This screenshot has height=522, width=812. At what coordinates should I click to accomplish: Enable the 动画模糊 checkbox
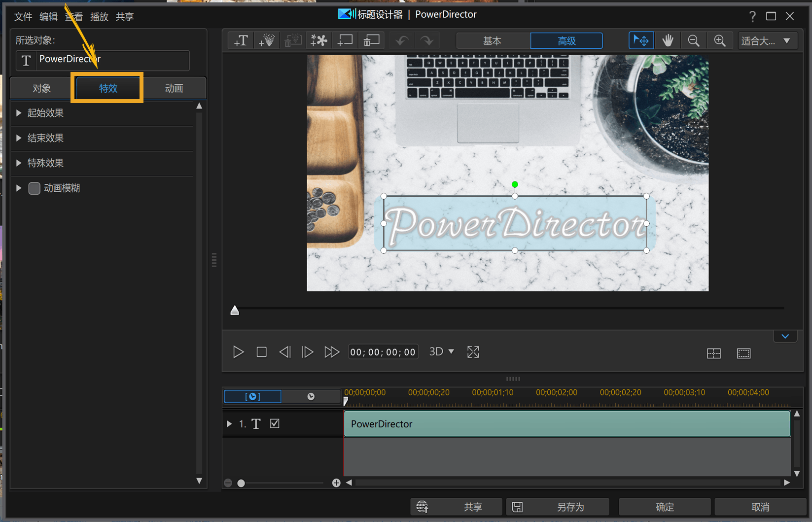[35, 188]
